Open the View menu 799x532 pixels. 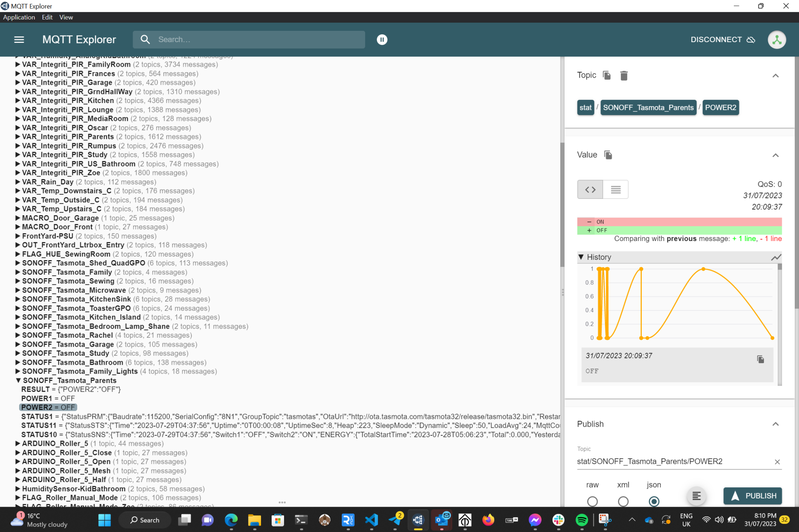pos(66,17)
